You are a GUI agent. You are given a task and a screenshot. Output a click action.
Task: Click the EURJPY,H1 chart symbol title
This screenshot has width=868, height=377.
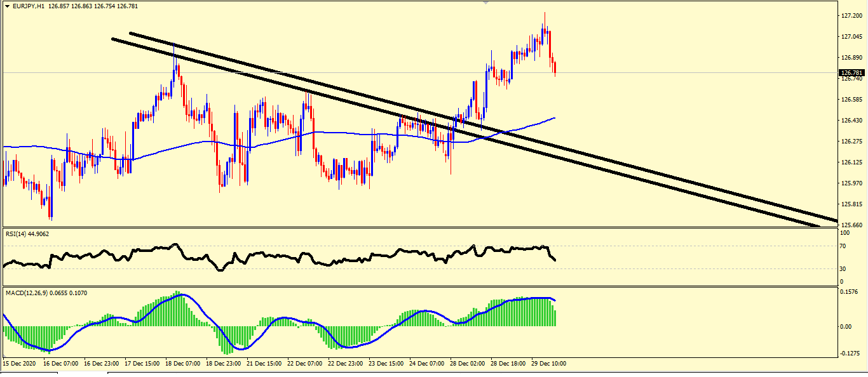coord(28,6)
